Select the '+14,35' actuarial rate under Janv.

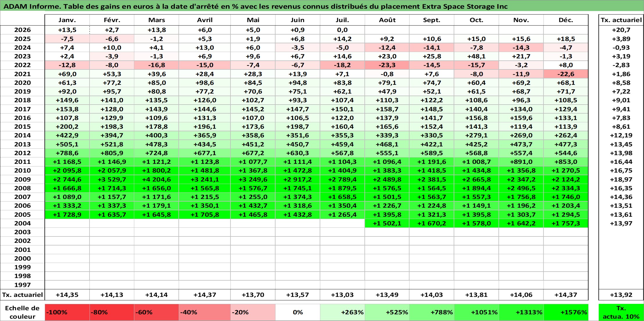click(67, 295)
